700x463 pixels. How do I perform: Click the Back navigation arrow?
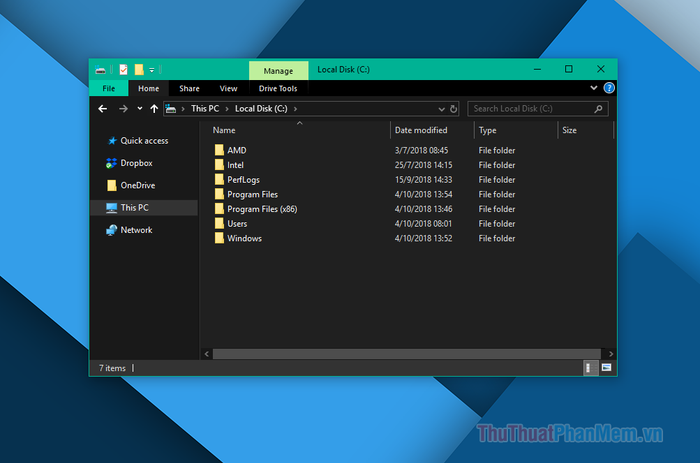point(103,108)
